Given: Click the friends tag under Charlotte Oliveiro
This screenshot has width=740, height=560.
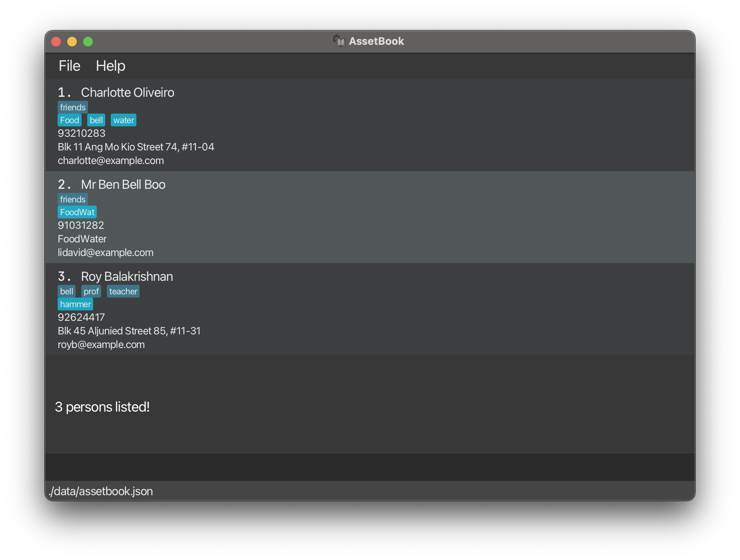Looking at the screenshot, I should 73,107.
